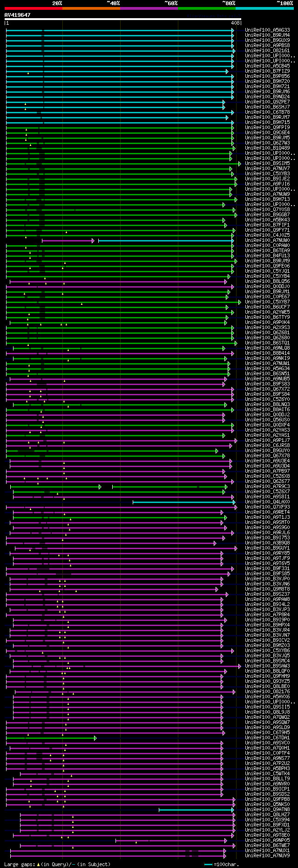
Task: Click hit UniRef100_B9F331
Action: pos(267,569)
